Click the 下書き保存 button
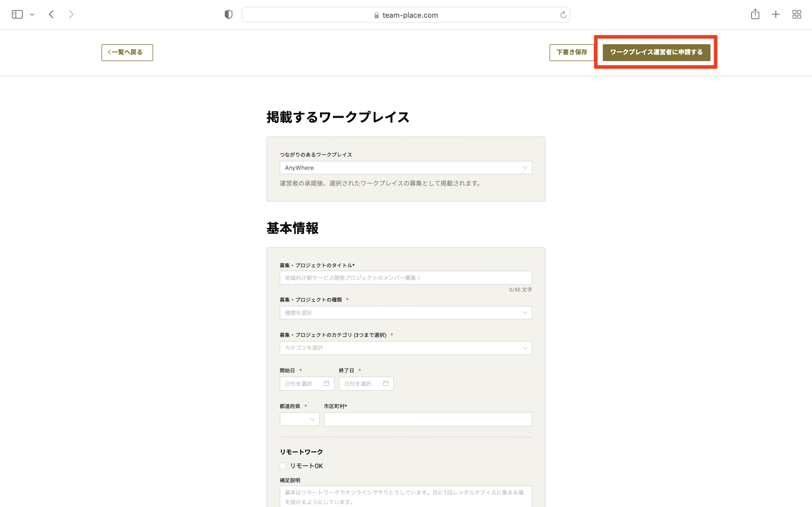 click(x=572, y=52)
